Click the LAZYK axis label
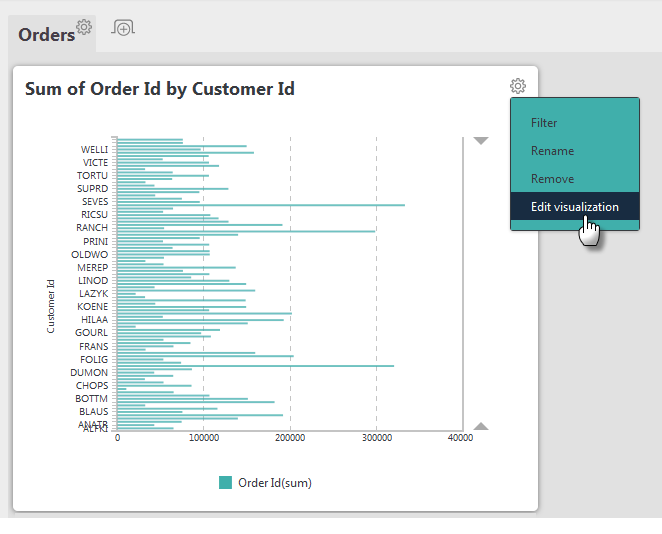This screenshot has height=534, width=662. point(94,293)
